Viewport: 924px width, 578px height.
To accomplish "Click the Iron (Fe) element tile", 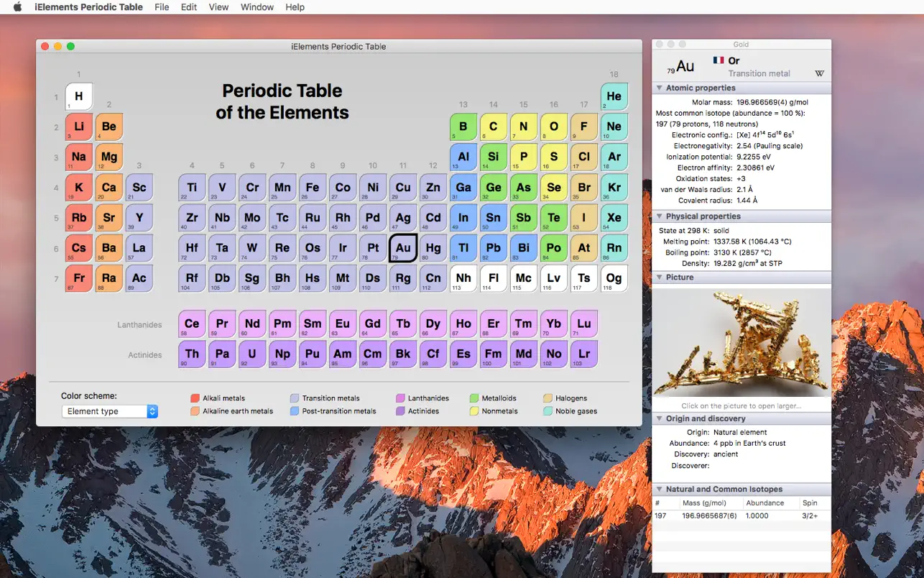I will pyautogui.click(x=313, y=187).
